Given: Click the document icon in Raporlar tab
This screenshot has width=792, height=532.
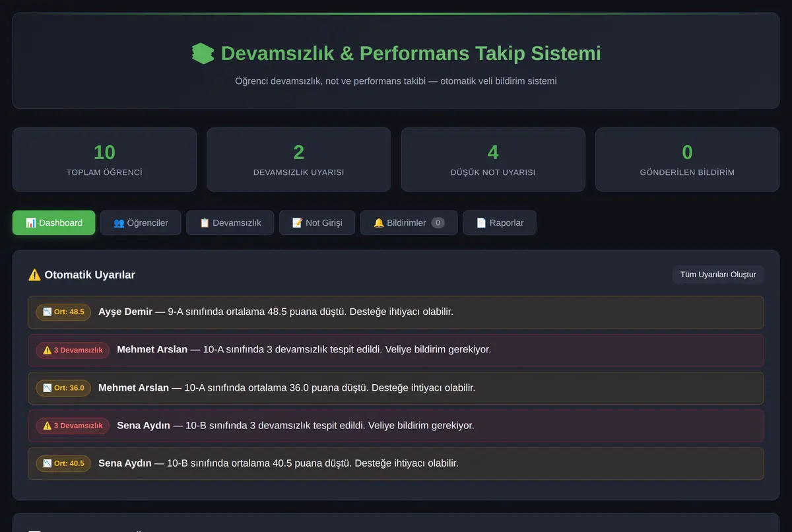Looking at the screenshot, I should (x=481, y=223).
